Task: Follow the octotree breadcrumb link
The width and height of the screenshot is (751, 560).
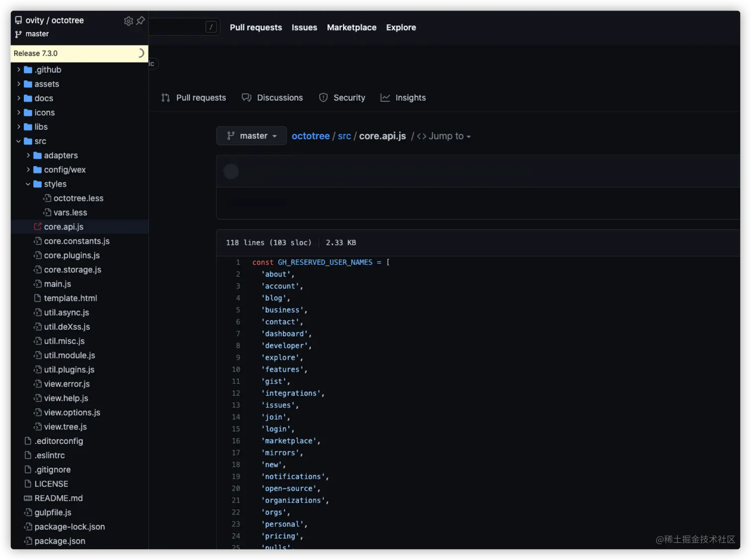Action: point(311,136)
